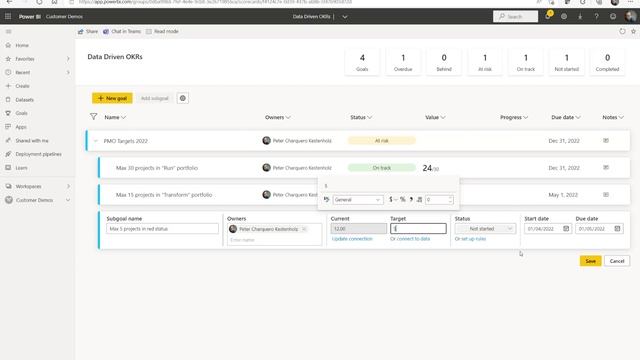Image resolution: width=640 pixels, height=360 pixels.
Task: Remove owner Peter with X icon
Action: (304, 229)
